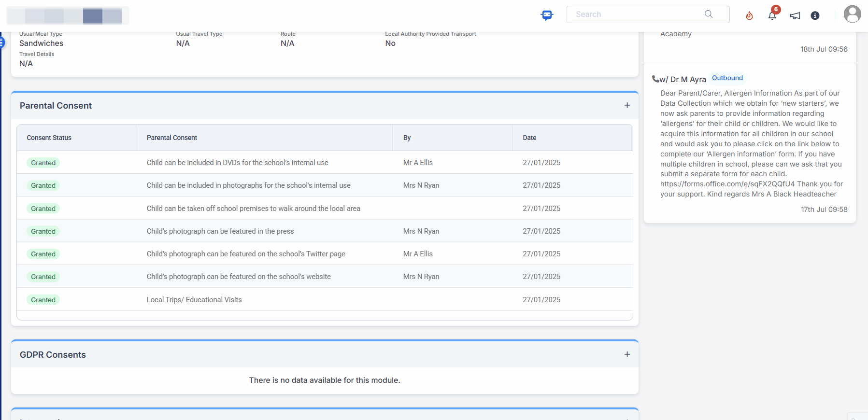Select 'Local Trips/ Educational Visits' text
The height and width of the screenshot is (420, 868).
pos(194,300)
